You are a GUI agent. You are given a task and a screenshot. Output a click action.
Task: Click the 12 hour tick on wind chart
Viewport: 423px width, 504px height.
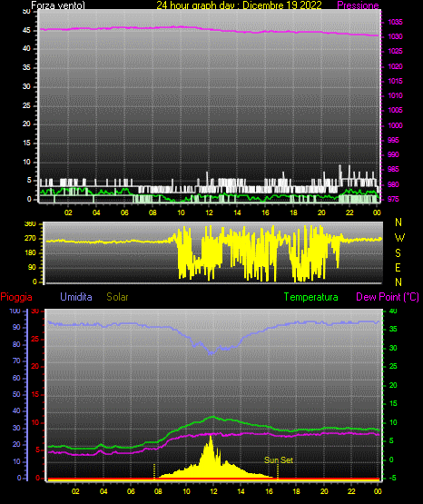[x=209, y=212]
